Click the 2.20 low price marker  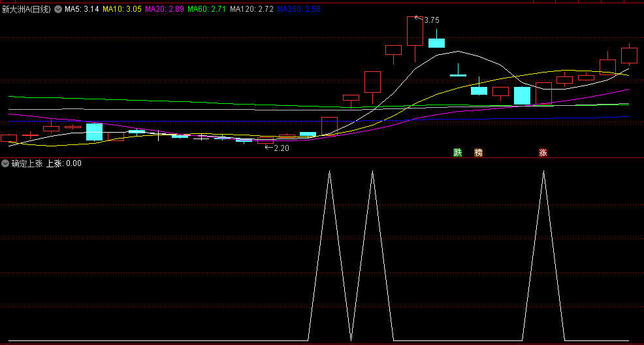[280, 148]
